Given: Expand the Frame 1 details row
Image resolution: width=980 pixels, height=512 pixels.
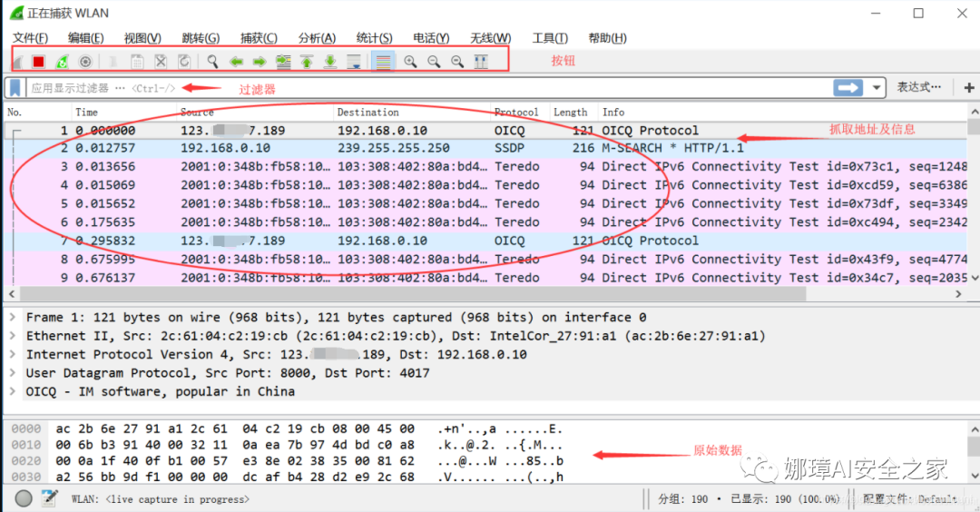Looking at the screenshot, I should pyautogui.click(x=13, y=318).
